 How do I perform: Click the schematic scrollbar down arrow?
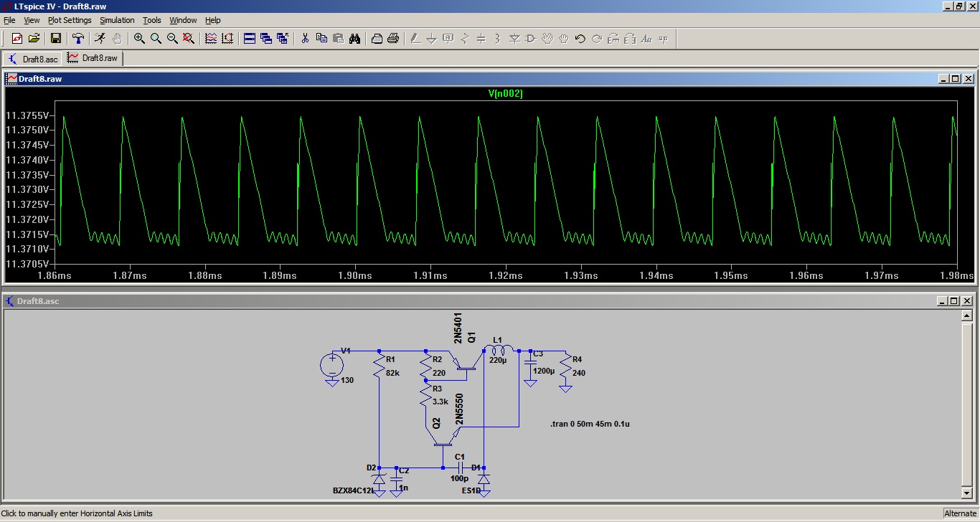[967, 493]
